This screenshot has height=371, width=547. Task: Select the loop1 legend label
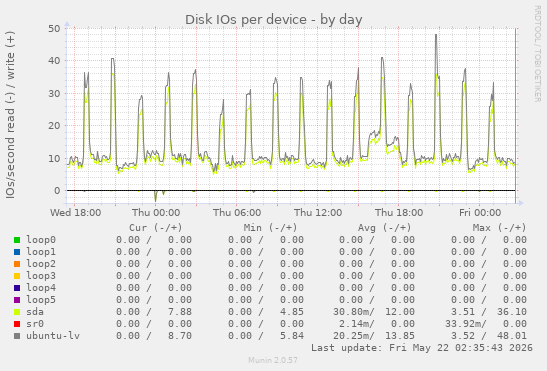41,252
